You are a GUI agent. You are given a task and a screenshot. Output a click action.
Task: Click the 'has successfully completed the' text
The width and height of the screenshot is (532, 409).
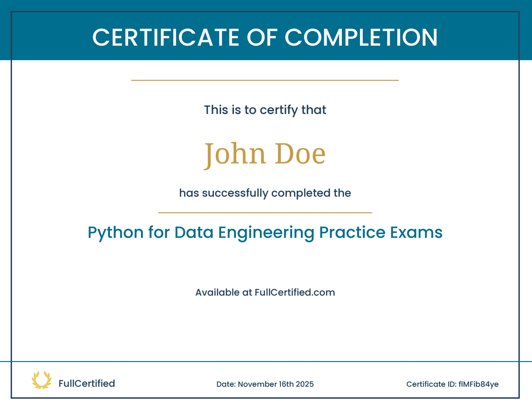[265, 193]
